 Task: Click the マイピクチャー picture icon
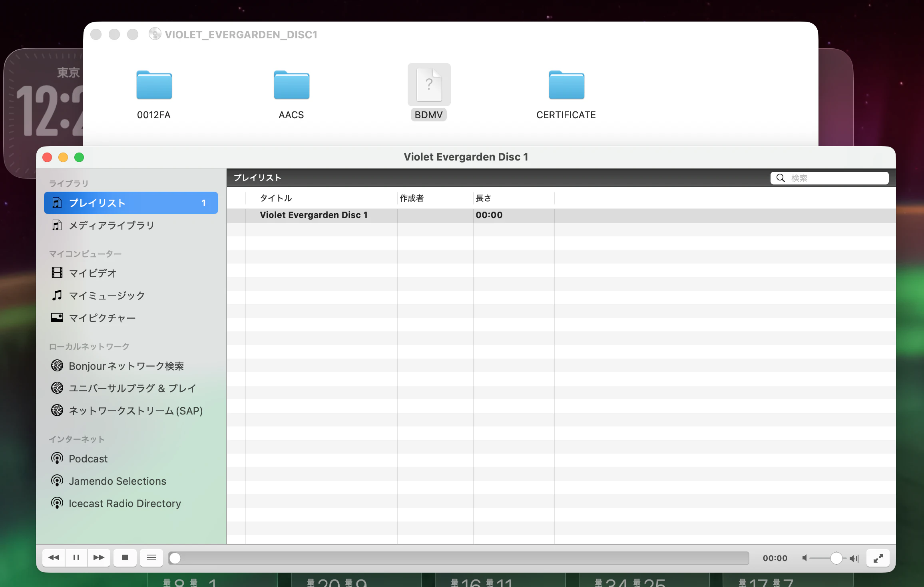pos(57,317)
